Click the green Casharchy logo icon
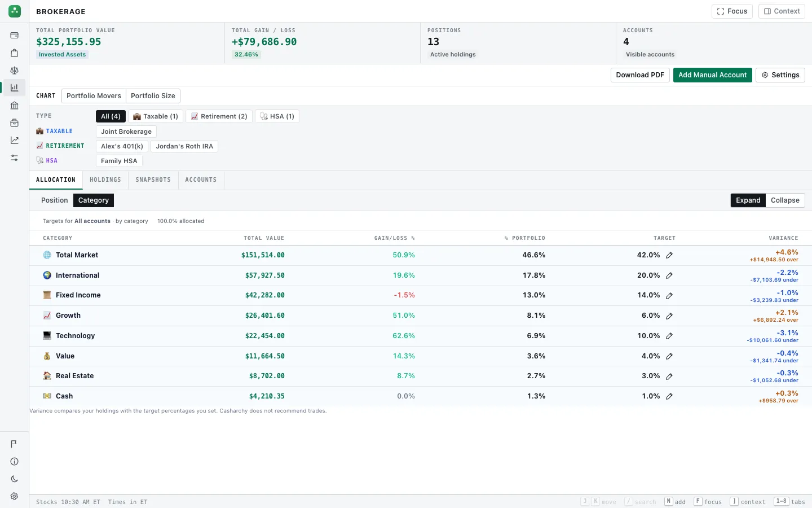This screenshot has height=508, width=812. point(15,11)
